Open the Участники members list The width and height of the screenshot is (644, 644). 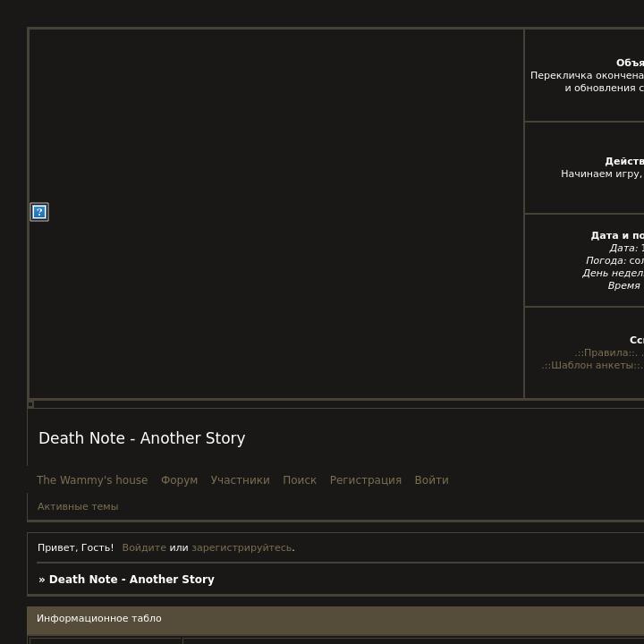pyautogui.click(x=240, y=480)
